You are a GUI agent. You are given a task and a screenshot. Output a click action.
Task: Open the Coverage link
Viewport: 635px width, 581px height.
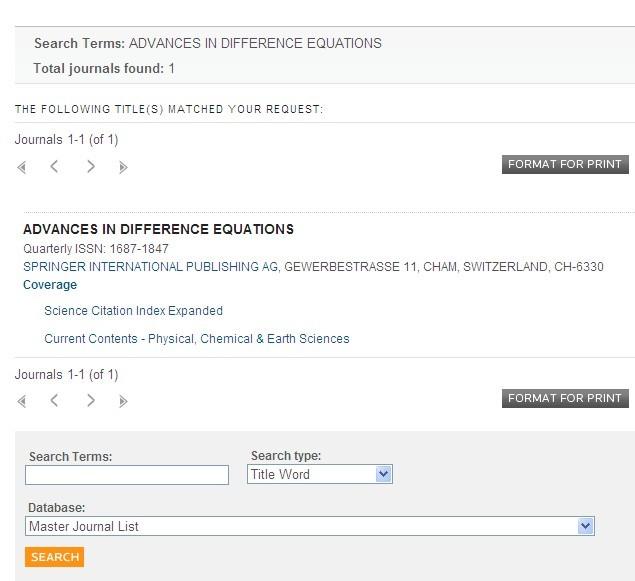50,285
